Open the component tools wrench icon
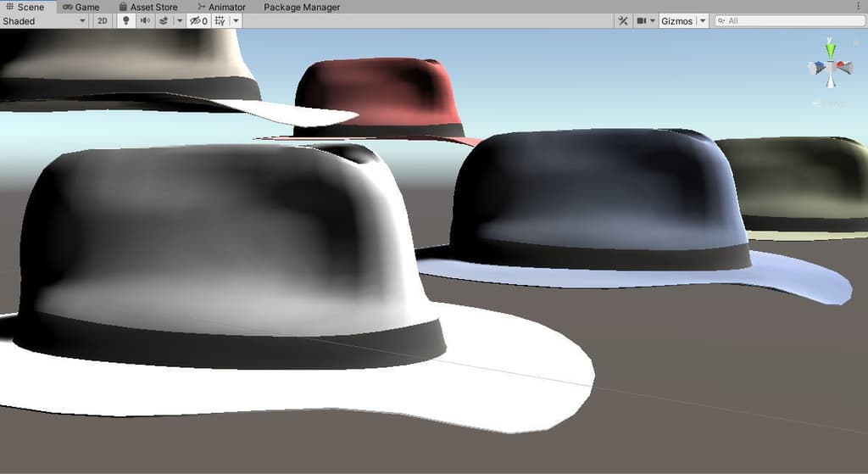The width and height of the screenshot is (868, 474). [x=623, y=21]
